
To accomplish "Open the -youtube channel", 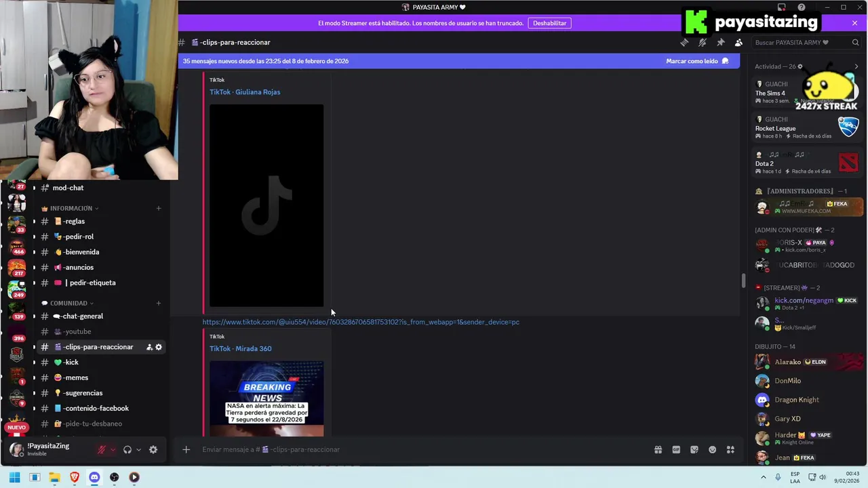I will click(x=99, y=331).
